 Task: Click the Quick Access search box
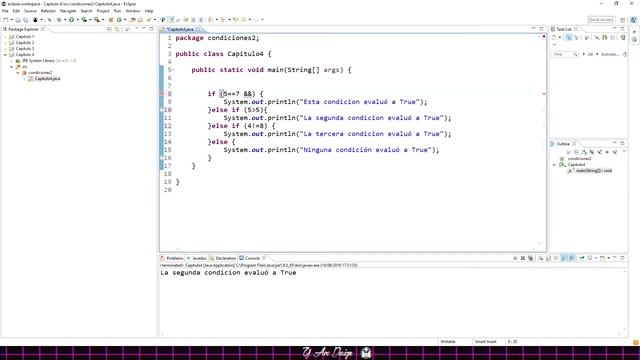(600, 20)
